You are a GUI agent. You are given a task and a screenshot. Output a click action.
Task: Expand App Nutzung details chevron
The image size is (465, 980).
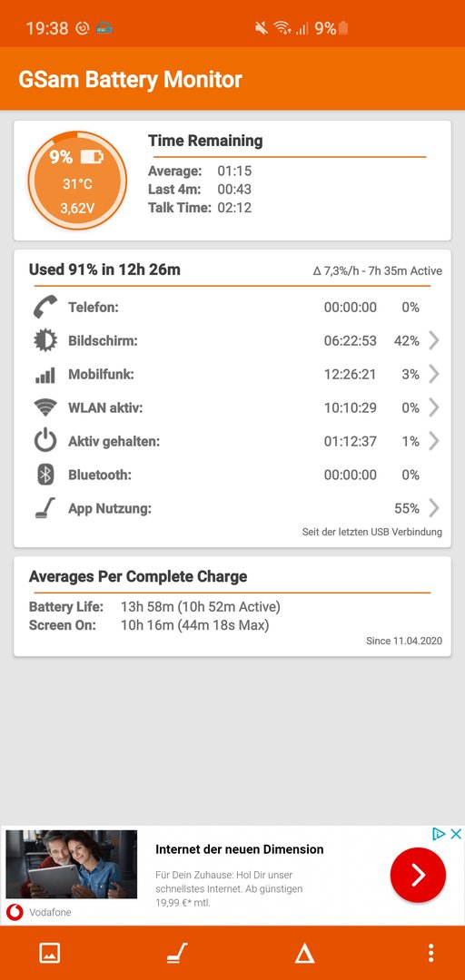pyautogui.click(x=434, y=509)
